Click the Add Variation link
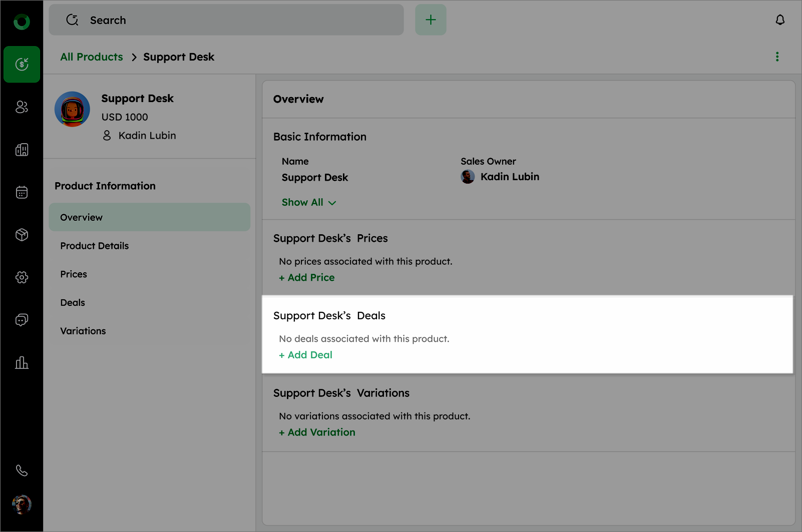Viewport: 802px width, 532px height. [x=317, y=432]
